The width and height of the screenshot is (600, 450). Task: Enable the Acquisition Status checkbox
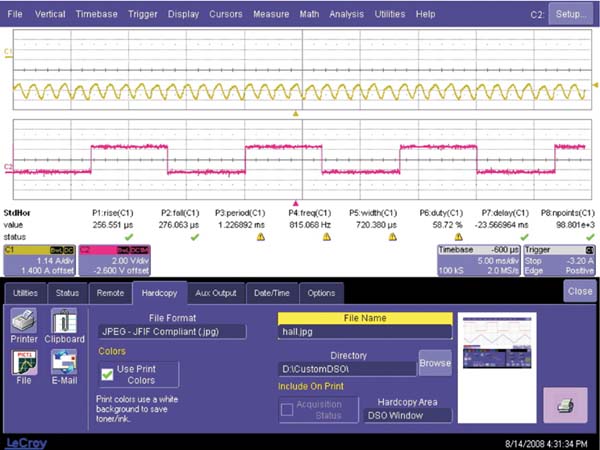286,410
